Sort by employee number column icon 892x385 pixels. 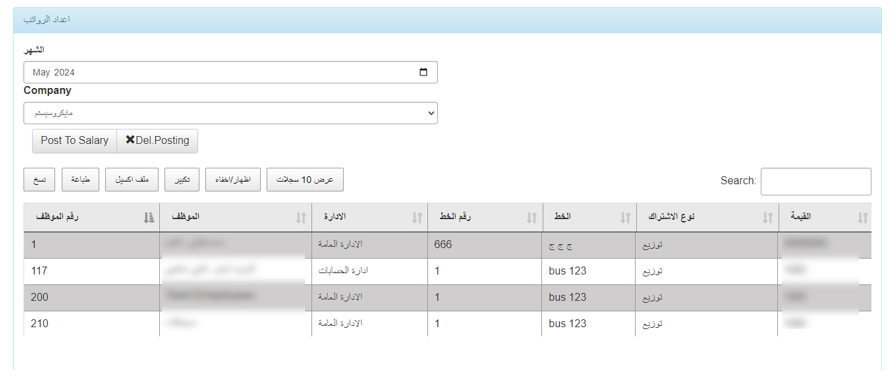(x=148, y=217)
